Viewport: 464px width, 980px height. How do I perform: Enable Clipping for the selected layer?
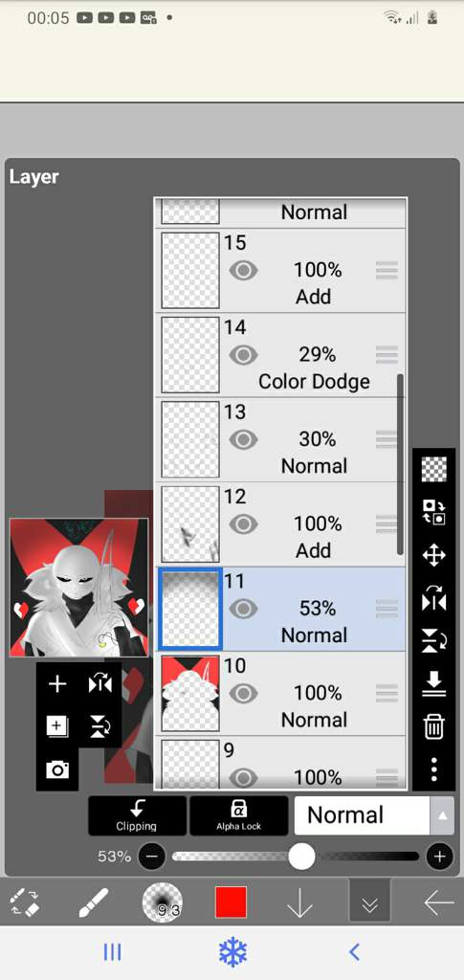[x=137, y=815]
